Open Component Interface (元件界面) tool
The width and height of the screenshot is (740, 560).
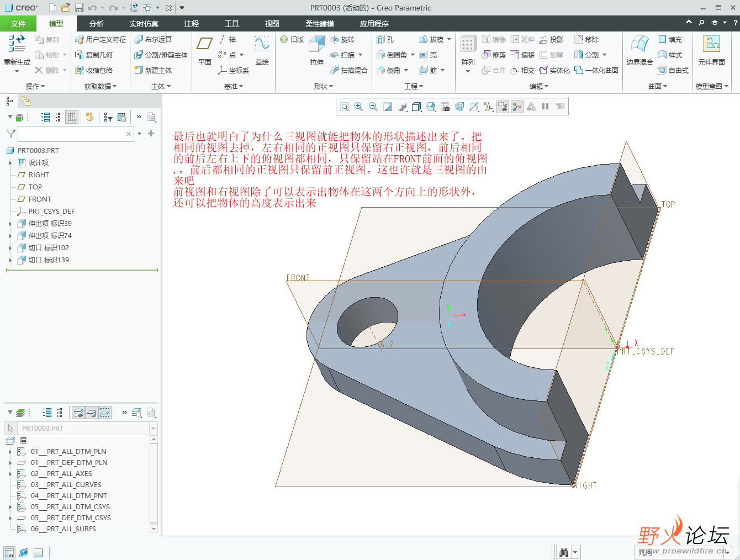point(711,51)
